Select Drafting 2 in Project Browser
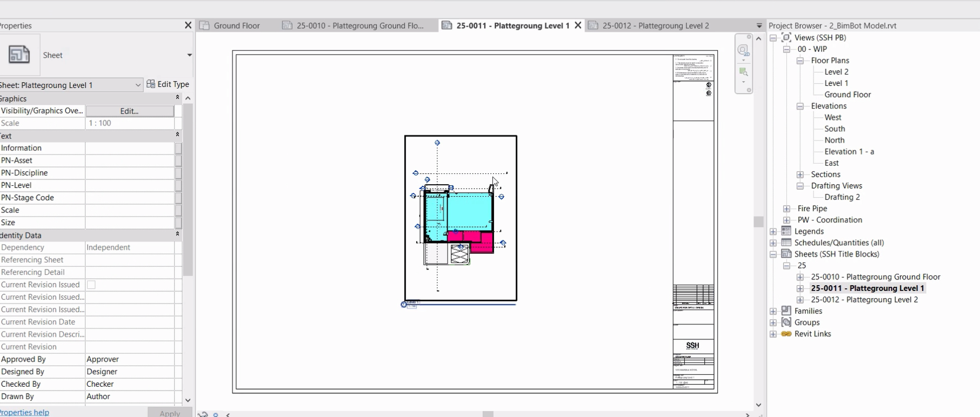 842,197
